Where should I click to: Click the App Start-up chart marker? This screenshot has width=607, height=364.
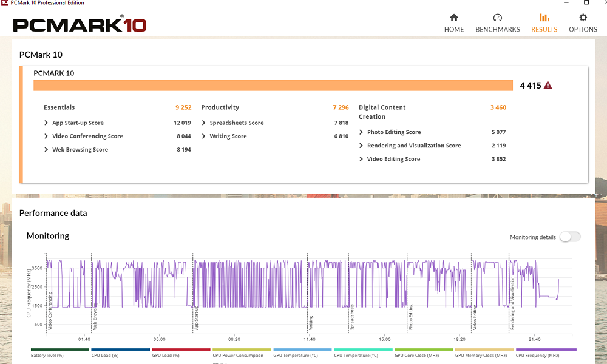point(197,317)
